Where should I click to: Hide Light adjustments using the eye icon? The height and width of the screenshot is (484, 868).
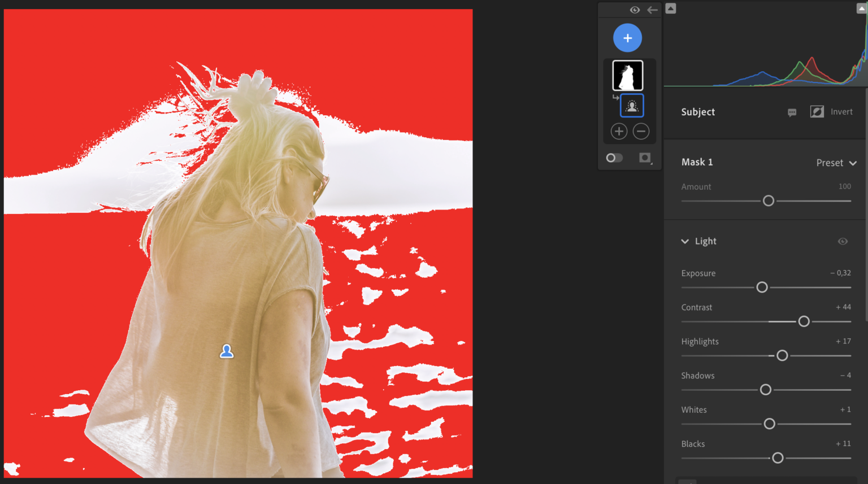point(843,241)
